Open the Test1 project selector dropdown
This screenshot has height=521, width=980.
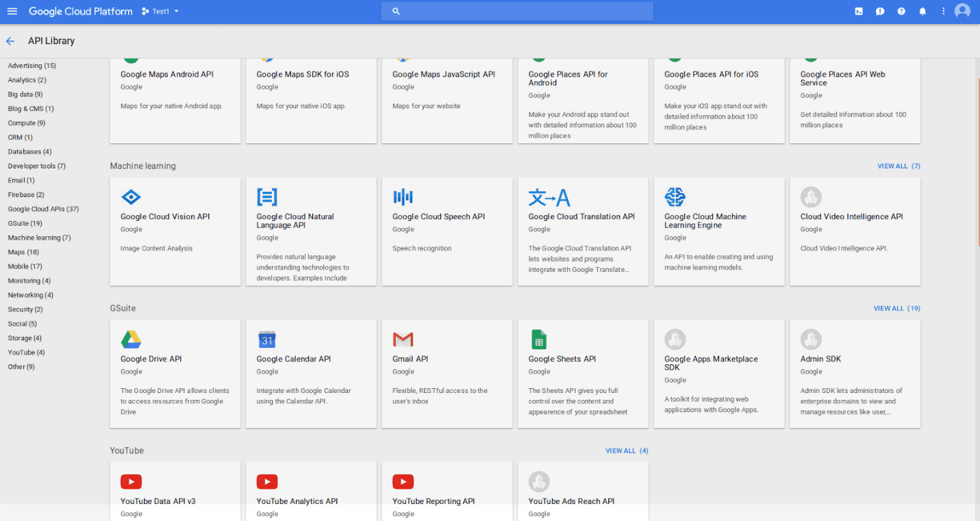click(160, 12)
